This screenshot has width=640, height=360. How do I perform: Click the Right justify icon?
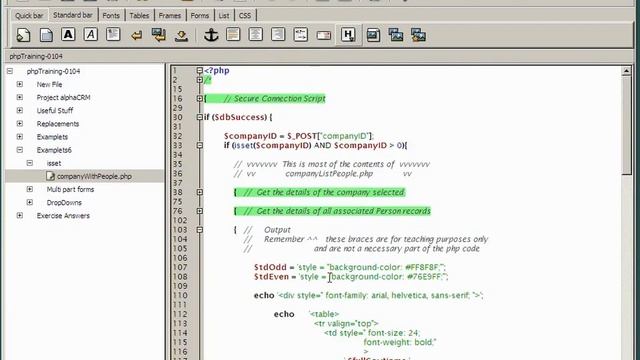(x=278, y=35)
